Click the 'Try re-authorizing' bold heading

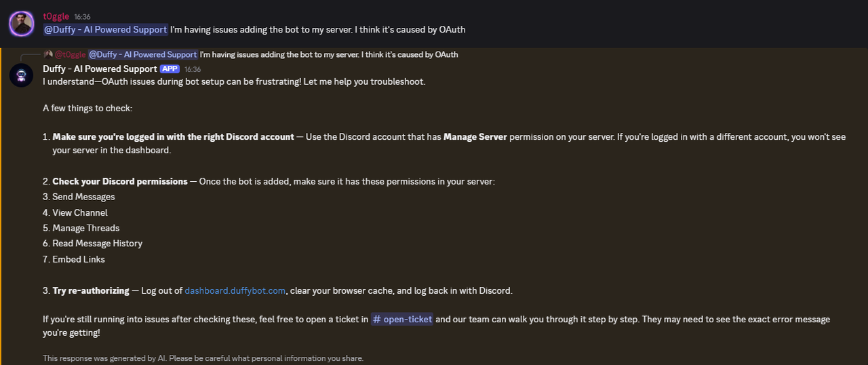[91, 290]
